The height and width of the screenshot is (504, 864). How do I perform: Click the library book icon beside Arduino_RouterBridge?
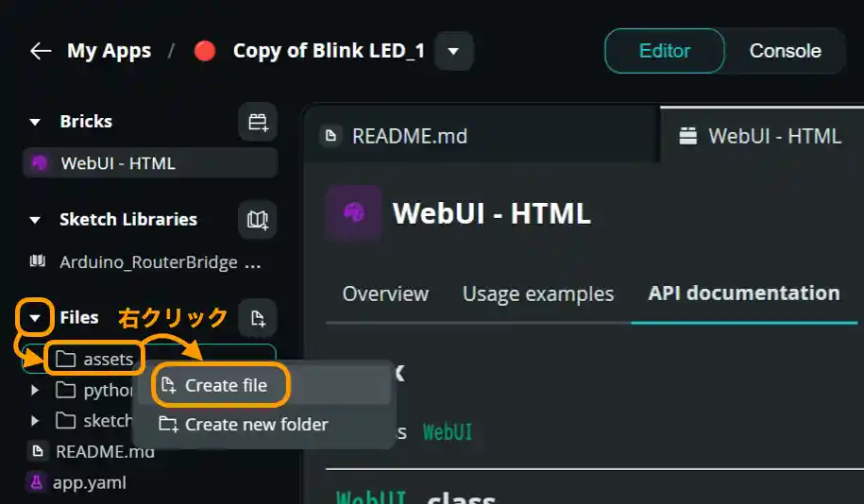click(x=38, y=260)
